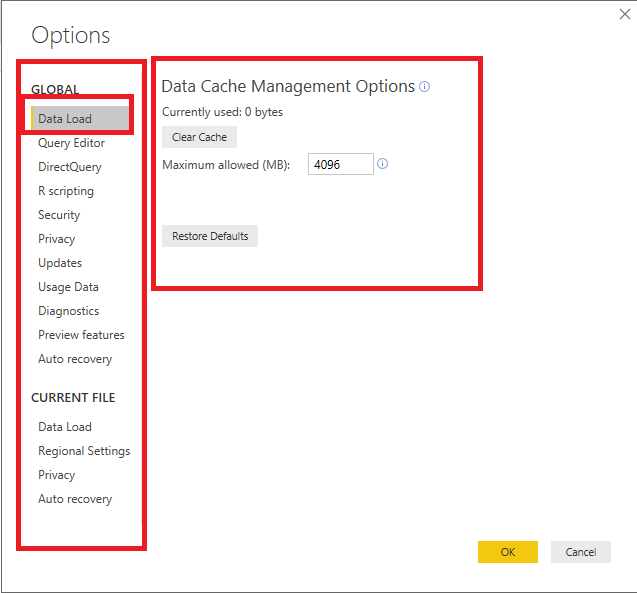Click Restore Defaults button
This screenshot has height=593, width=637.
point(210,236)
